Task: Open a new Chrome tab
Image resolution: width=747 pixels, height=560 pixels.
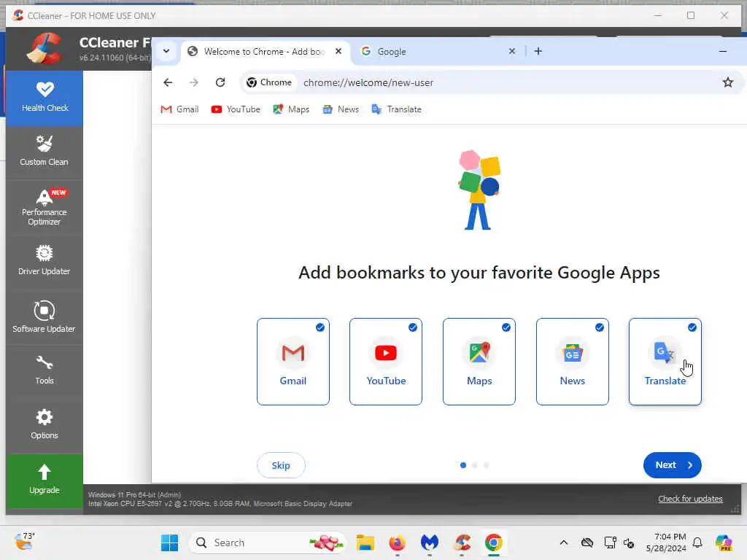Action: (538, 51)
